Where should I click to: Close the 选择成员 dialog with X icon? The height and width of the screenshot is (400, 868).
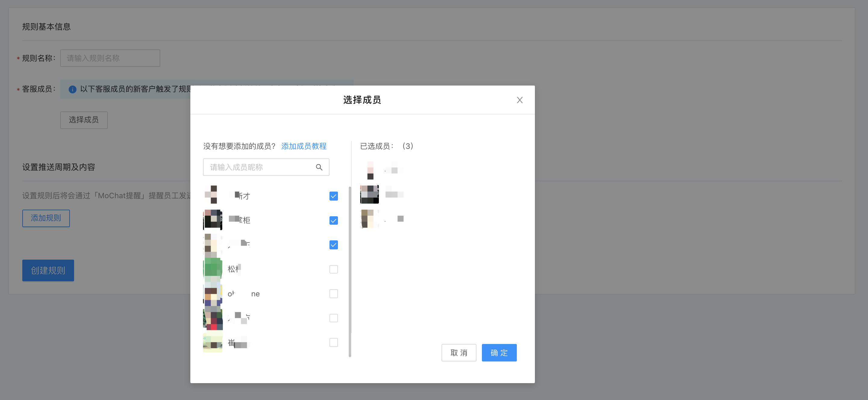pyautogui.click(x=520, y=100)
